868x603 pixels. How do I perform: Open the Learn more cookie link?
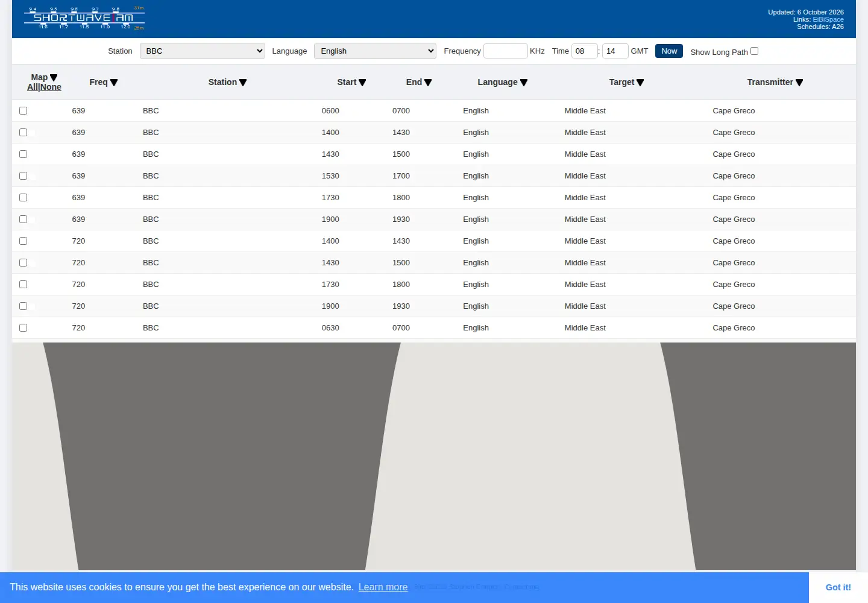(383, 587)
